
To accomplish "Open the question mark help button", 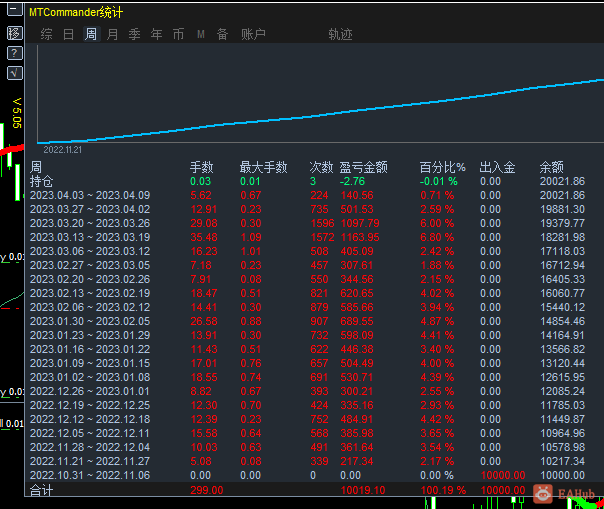I will pos(15,53).
